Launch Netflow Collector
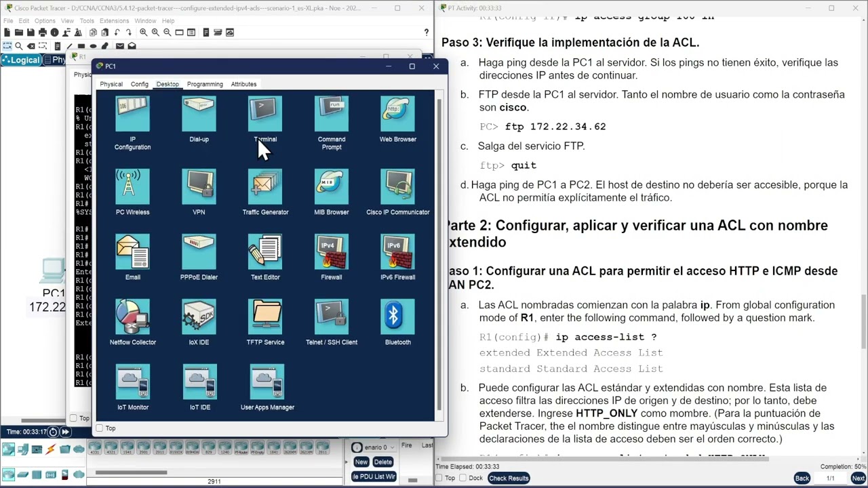This screenshot has height=488, width=868. click(132, 323)
